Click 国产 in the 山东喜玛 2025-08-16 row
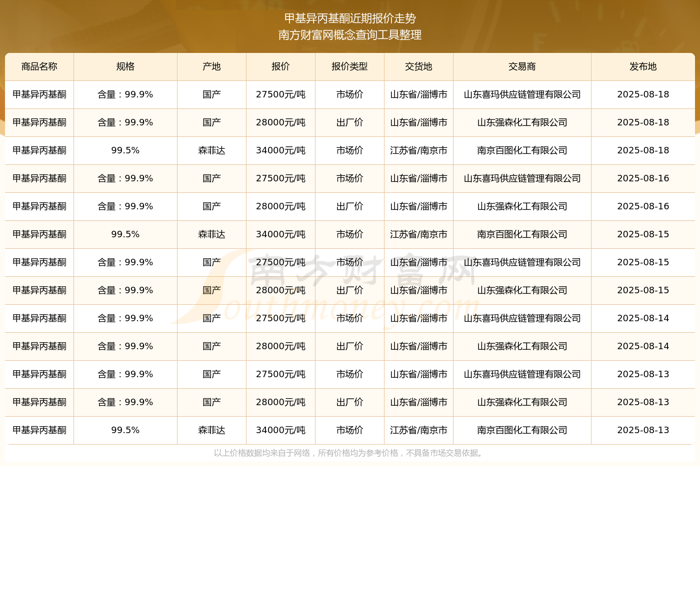This screenshot has height=602, width=700. click(212, 178)
